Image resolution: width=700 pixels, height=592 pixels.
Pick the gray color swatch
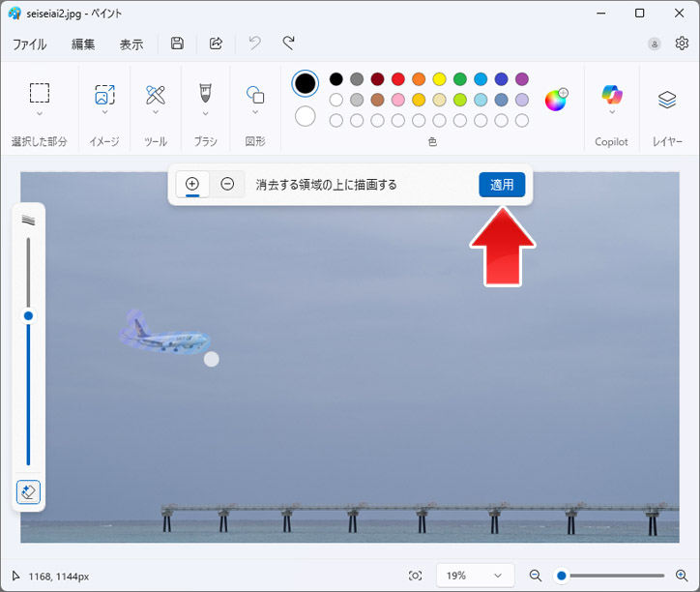[357, 79]
